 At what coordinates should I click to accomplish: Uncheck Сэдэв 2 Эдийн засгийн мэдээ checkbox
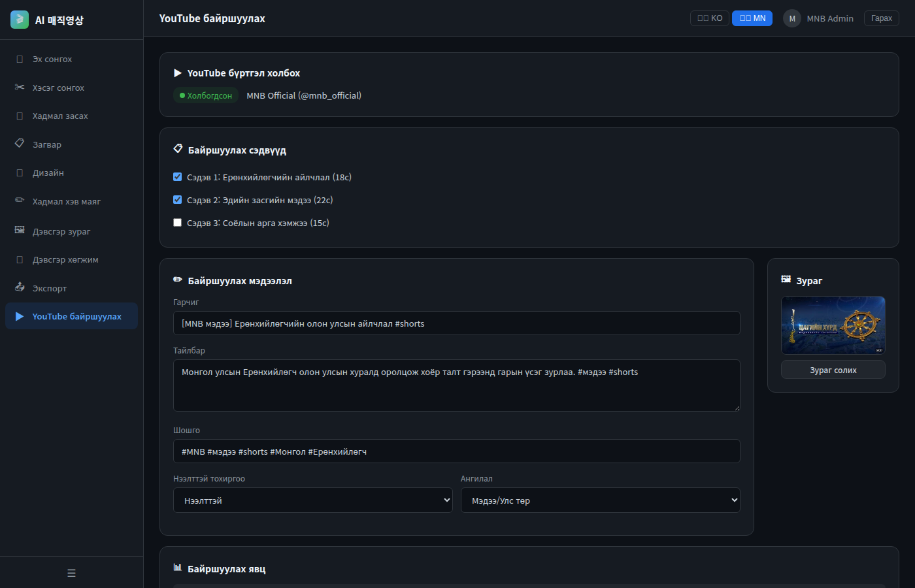pos(177,200)
